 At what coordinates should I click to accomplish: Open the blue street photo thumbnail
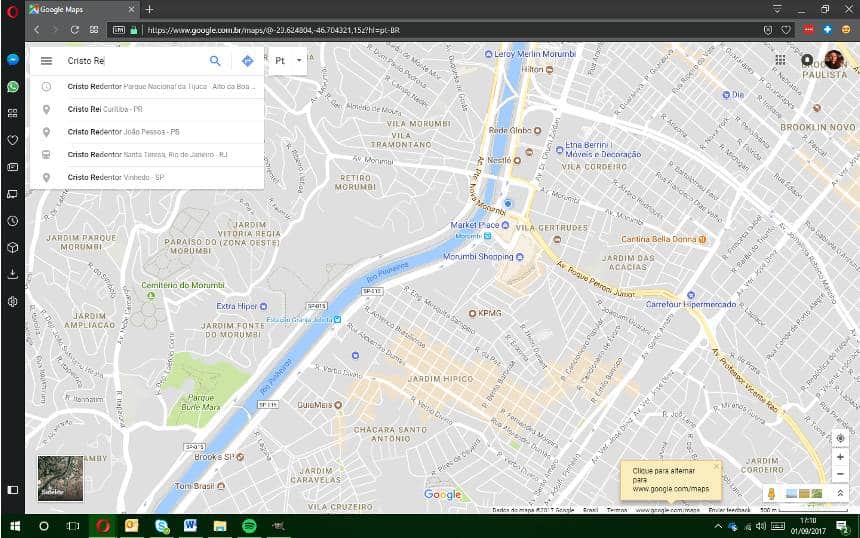(791, 494)
